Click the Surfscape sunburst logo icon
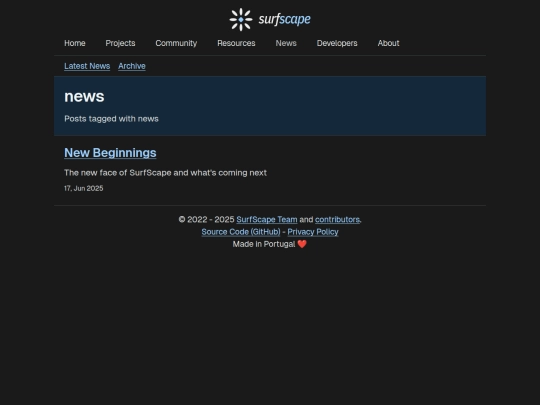This screenshot has height=405, width=540. (241, 20)
